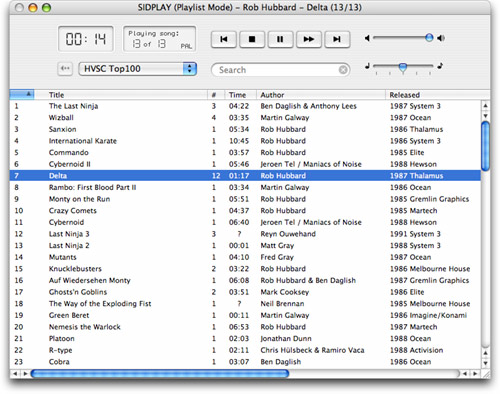Click the low volume speaker icon
The width and height of the screenshot is (500, 394).
(x=367, y=38)
